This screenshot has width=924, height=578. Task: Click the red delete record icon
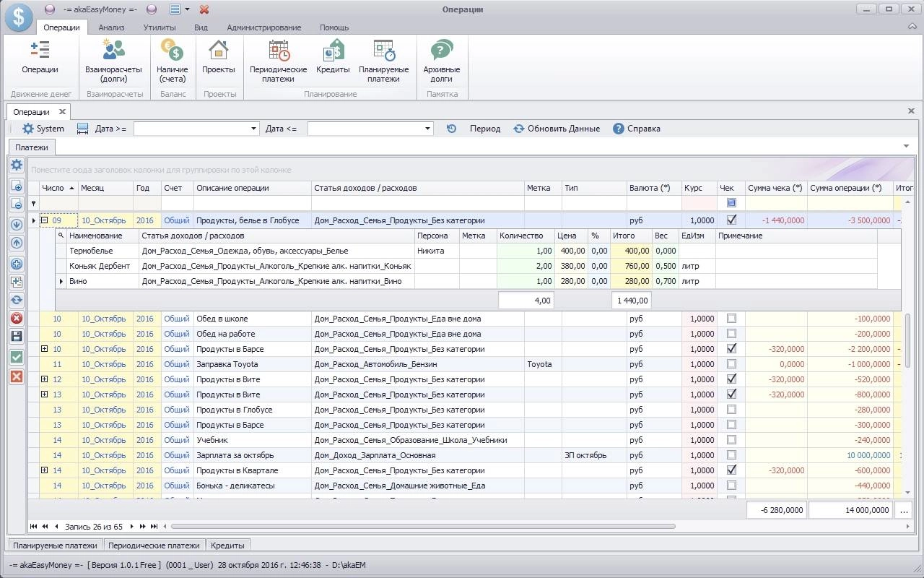[17, 318]
